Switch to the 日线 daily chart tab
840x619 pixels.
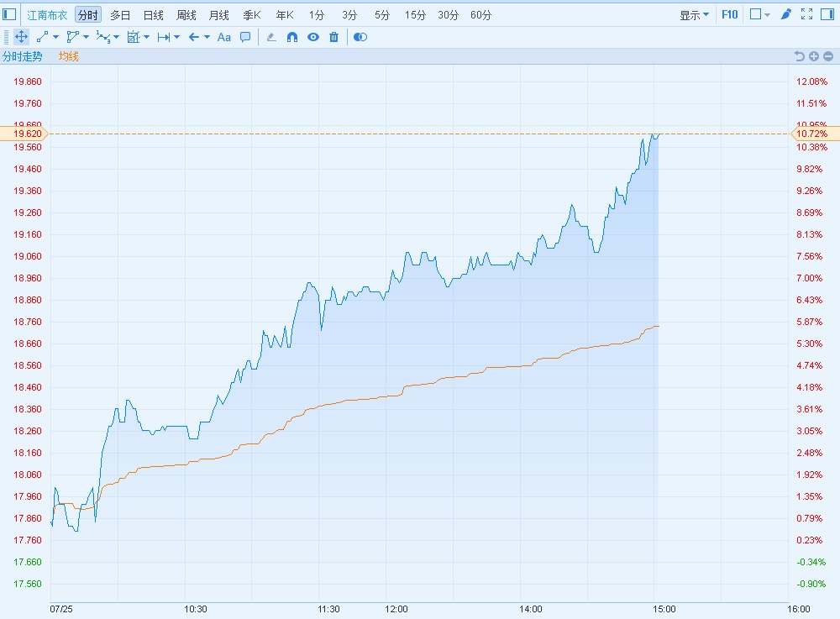[153, 14]
